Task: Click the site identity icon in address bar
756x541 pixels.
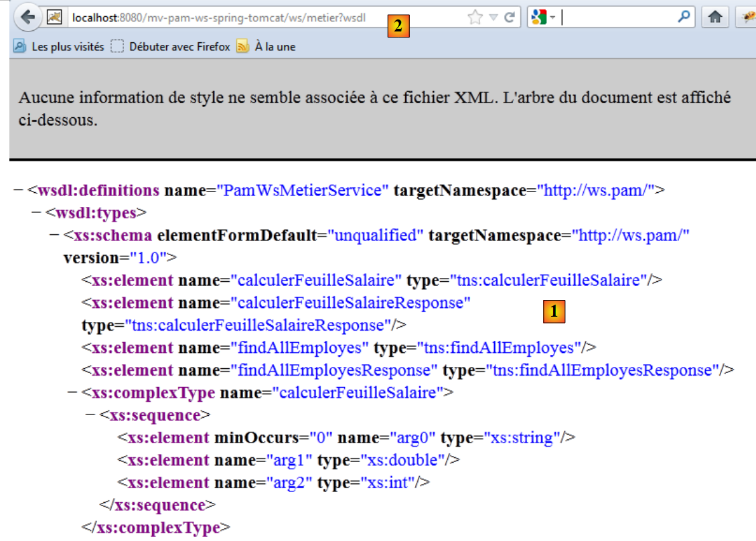Action: 55,17
